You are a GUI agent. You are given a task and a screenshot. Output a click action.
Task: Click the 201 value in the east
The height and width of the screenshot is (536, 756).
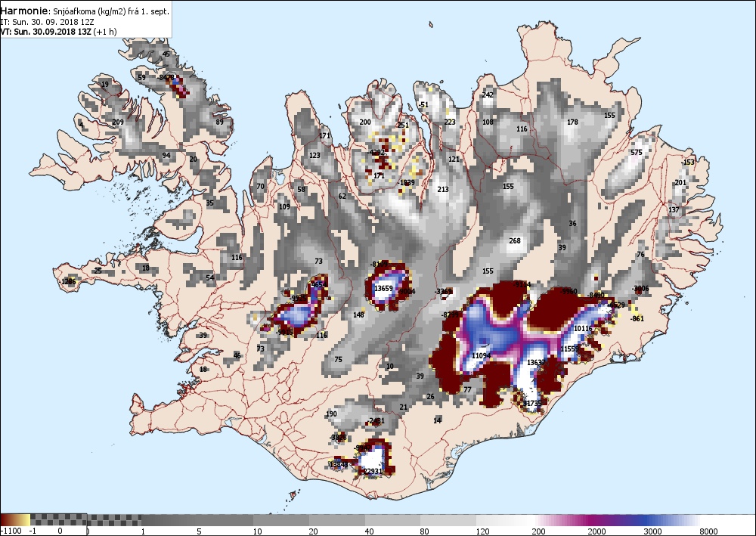[680, 183]
